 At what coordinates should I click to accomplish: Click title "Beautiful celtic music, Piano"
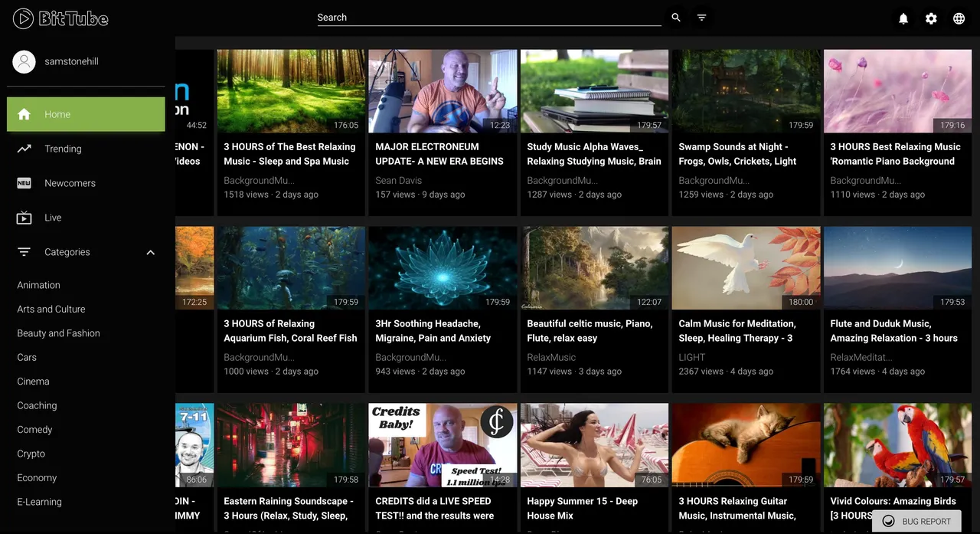[x=590, y=331]
